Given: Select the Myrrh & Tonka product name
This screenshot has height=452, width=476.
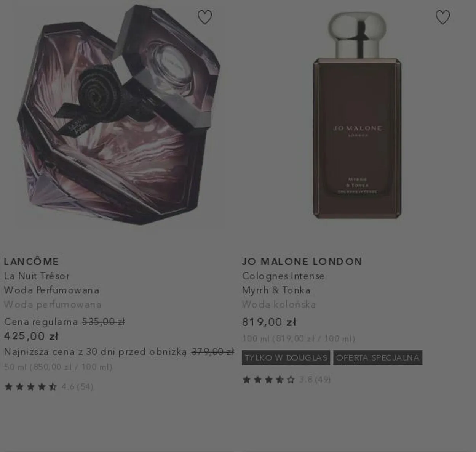Looking at the screenshot, I should pos(276,290).
